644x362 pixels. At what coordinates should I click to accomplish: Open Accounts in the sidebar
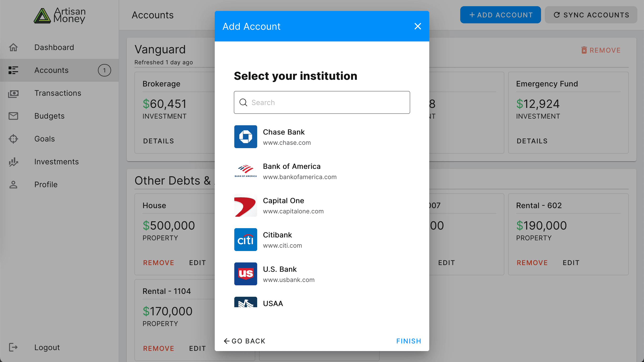click(59, 70)
